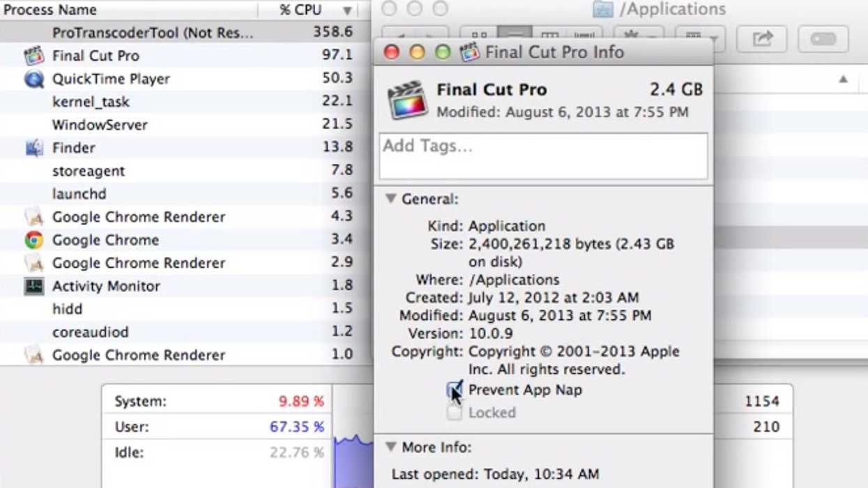868x488 pixels.
Task: Click the Share button in the Finder toolbar
Action: (x=762, y=38)
